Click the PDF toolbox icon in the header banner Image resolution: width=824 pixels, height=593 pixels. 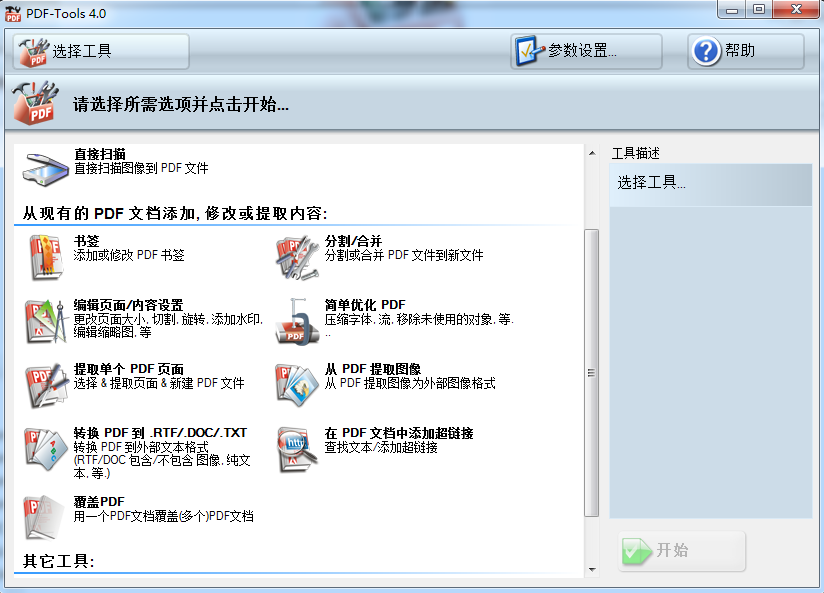(36, 103)
